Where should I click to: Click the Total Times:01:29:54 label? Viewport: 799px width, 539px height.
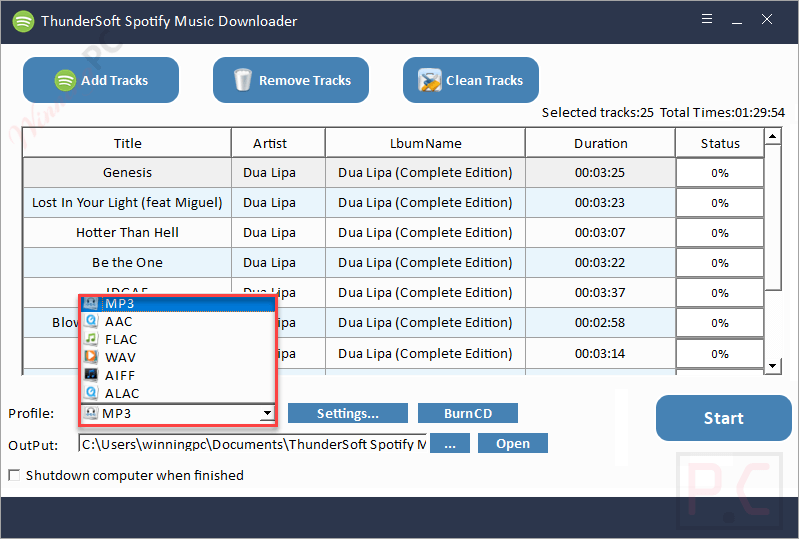point(722,113)
